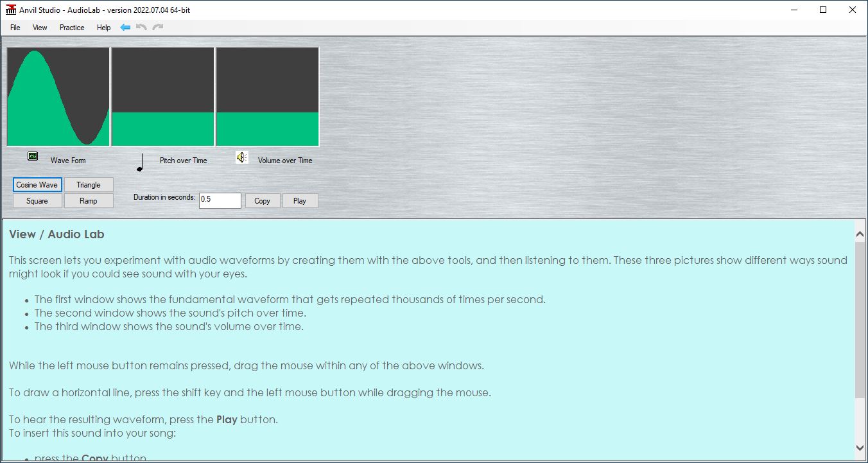Click the Anvil Studio title bar icon
This screenshot has height=463, width=868.
pos(11,10)
